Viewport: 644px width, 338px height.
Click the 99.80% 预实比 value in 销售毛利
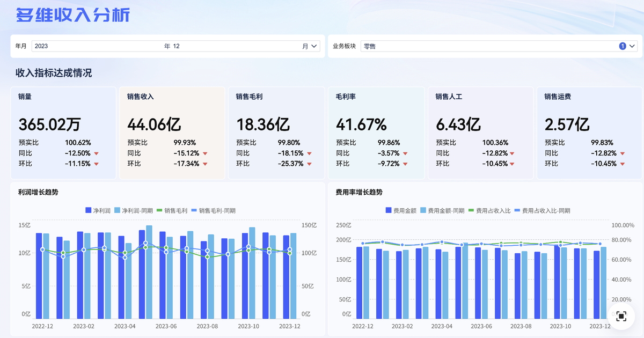(289, 143)
